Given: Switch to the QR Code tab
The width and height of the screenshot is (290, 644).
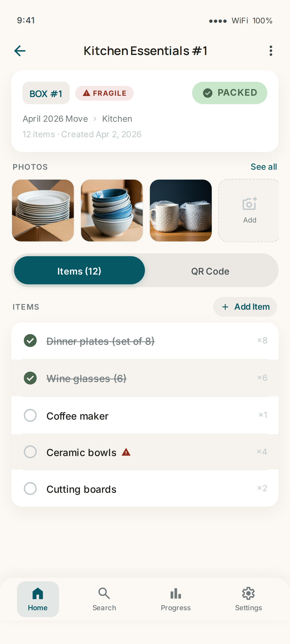Looking at the screenshot, I should point(210,271).
